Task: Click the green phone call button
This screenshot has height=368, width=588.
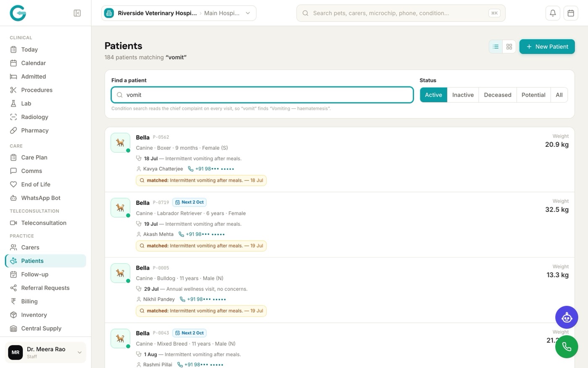Action: (567, 347)
